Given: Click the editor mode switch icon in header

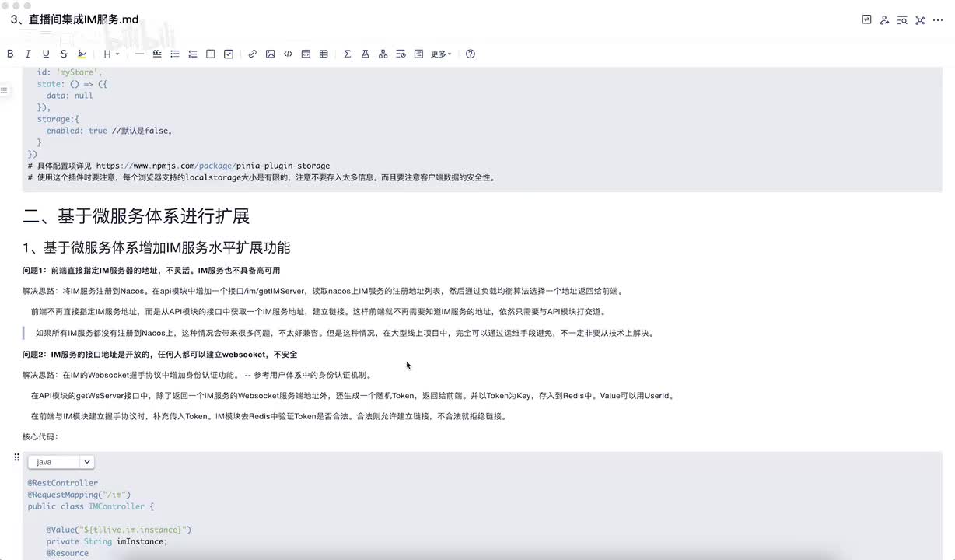Looking at the screenshot, I should click(866, 19).
